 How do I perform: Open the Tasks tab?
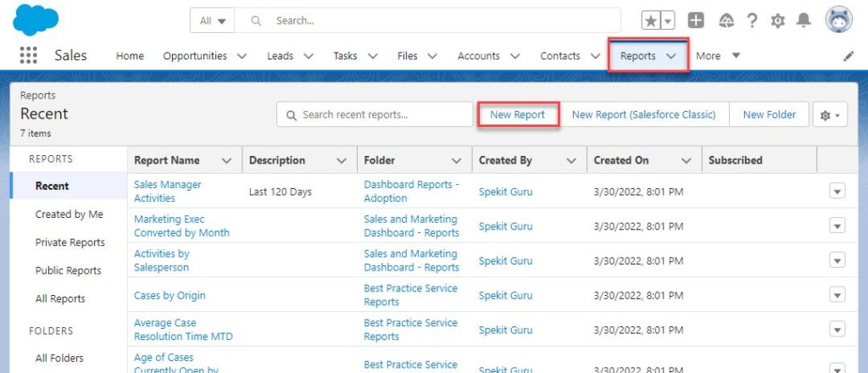[x=345, y=56]
